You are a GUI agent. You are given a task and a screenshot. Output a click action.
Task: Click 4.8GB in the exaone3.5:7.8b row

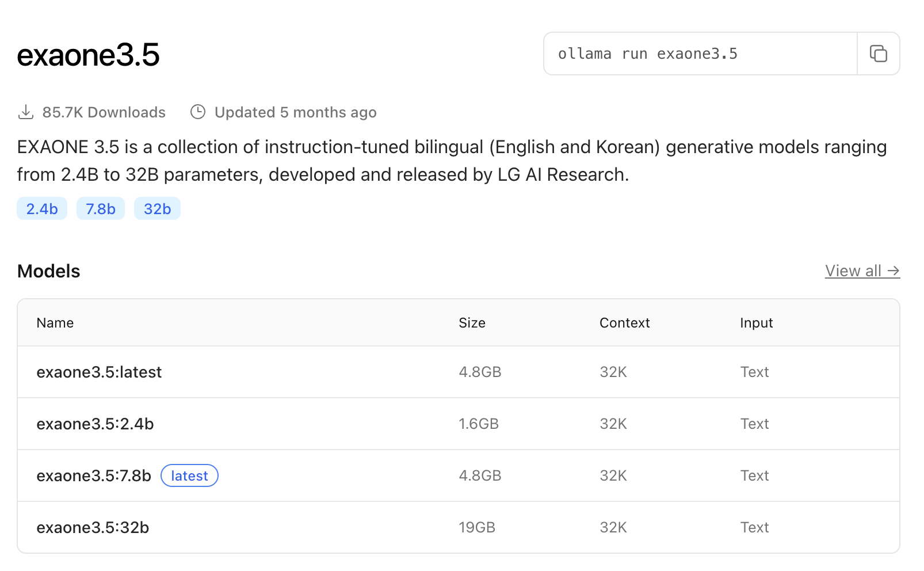[480, 476]
